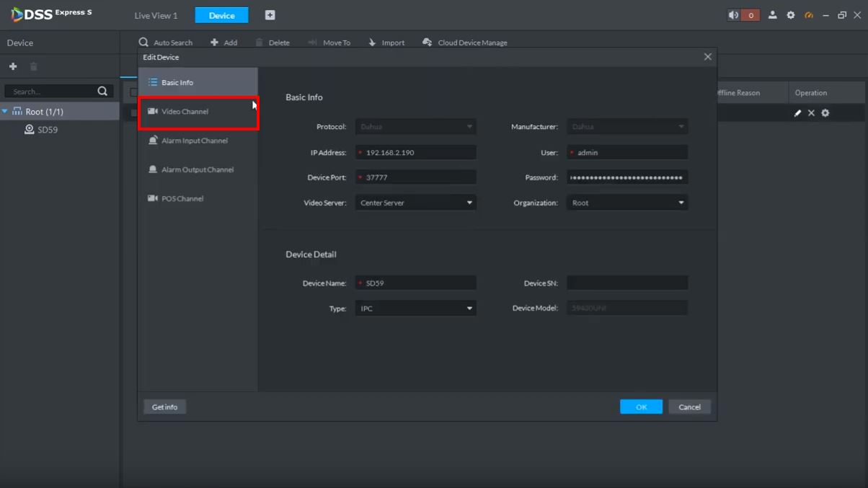
Task: Select the SD59 device in tree
Action: 47,130
